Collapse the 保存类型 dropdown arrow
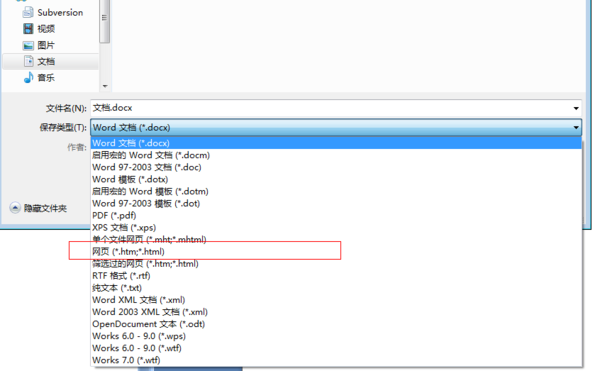Image resolution: width=600 pixels, height=371 pixels. (576, 127)
